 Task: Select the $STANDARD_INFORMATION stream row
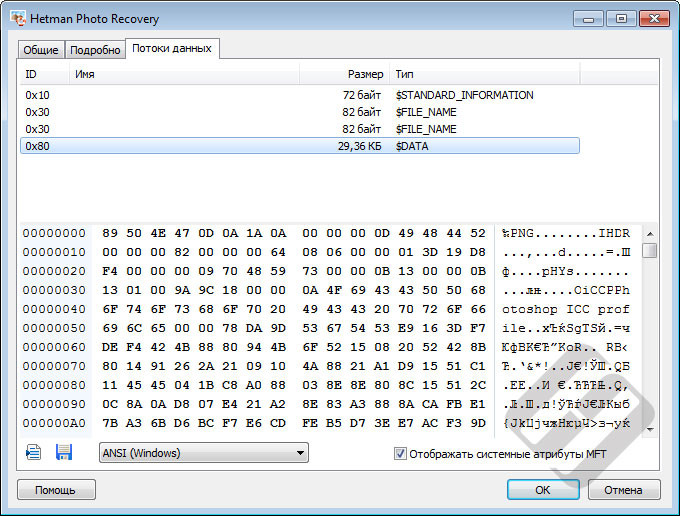click(300, 95)
